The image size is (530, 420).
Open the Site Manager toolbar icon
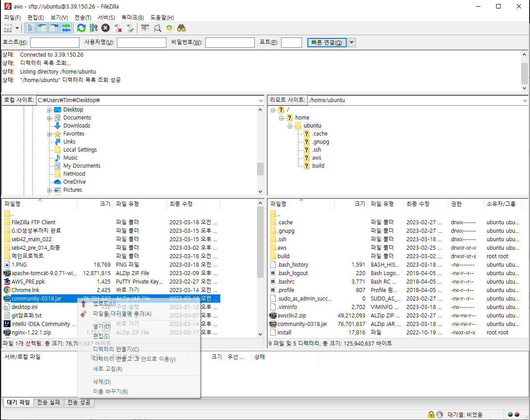(8, 28)
